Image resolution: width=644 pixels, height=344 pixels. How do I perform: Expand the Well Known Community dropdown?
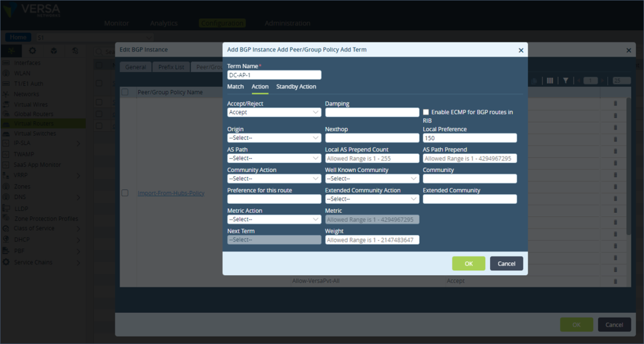(x=372, y=178)
